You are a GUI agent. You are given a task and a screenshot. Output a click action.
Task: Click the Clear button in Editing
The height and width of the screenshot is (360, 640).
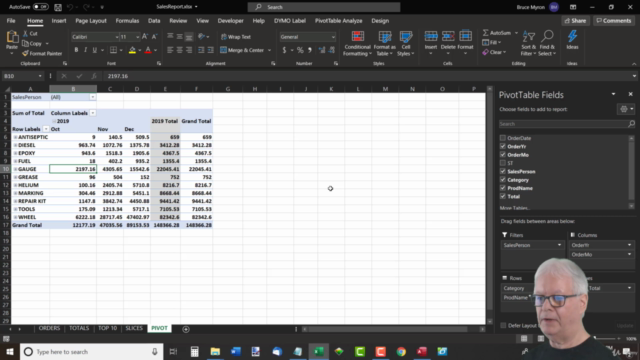point(494,52)
